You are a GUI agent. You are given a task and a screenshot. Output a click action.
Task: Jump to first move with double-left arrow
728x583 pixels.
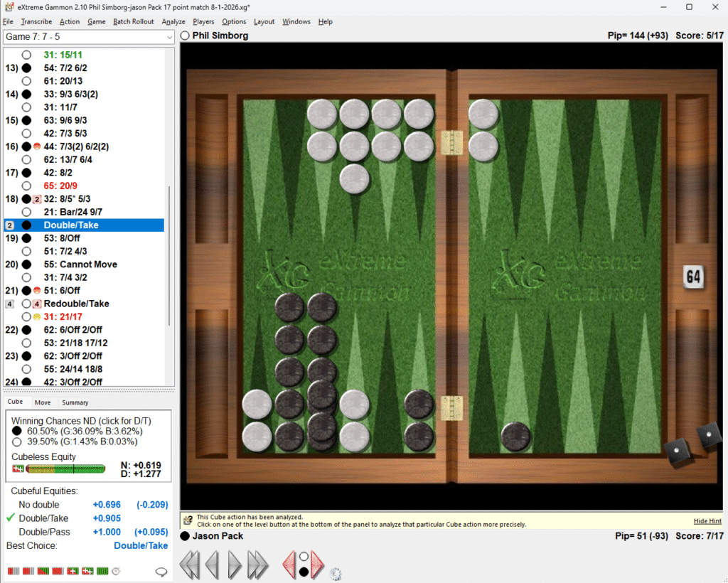189,565
